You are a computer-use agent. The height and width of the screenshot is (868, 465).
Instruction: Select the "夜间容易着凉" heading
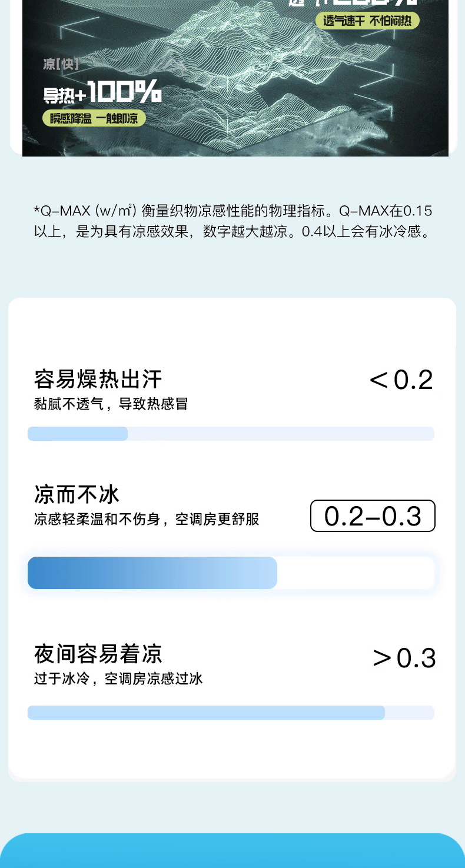click(x=98, y=654)
